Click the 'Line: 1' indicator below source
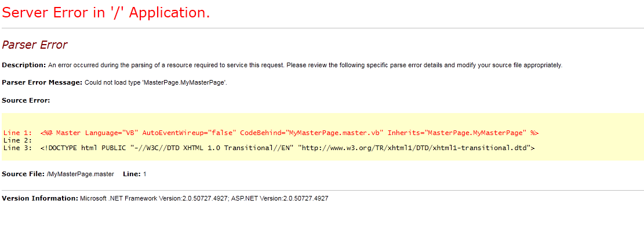The height and width of the screenshot is (233, 644). pyautogui.click(x=134, y=174)
